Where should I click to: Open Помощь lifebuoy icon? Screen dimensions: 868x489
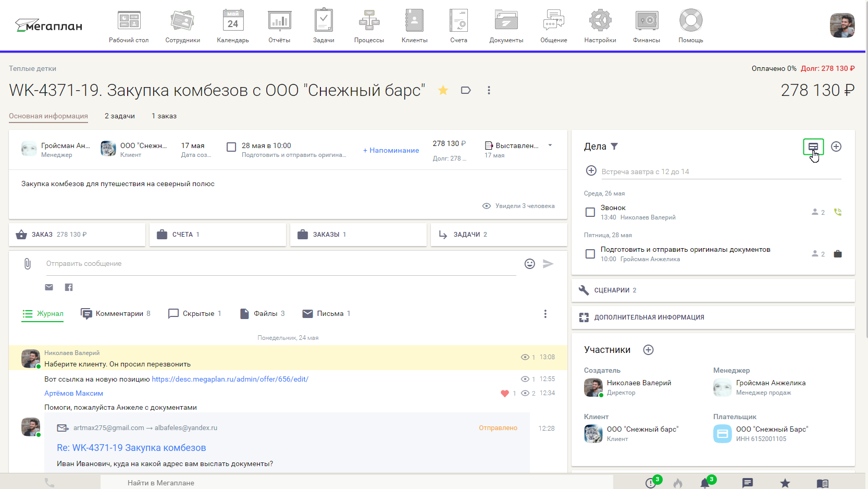(691, 20)
